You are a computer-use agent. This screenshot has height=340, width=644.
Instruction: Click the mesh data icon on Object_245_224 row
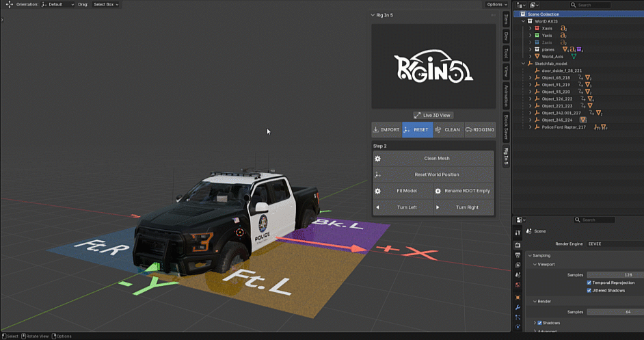(582, 120)
